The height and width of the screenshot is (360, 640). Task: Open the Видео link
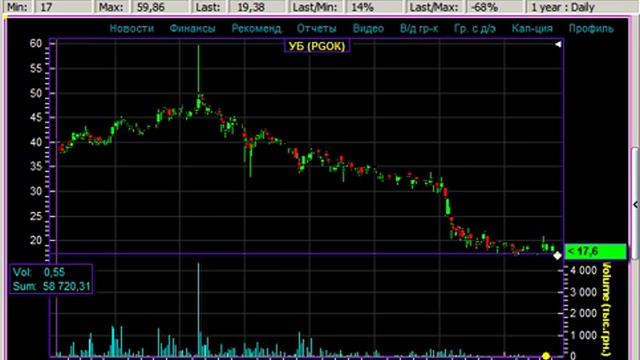click(x=368, y=29)
